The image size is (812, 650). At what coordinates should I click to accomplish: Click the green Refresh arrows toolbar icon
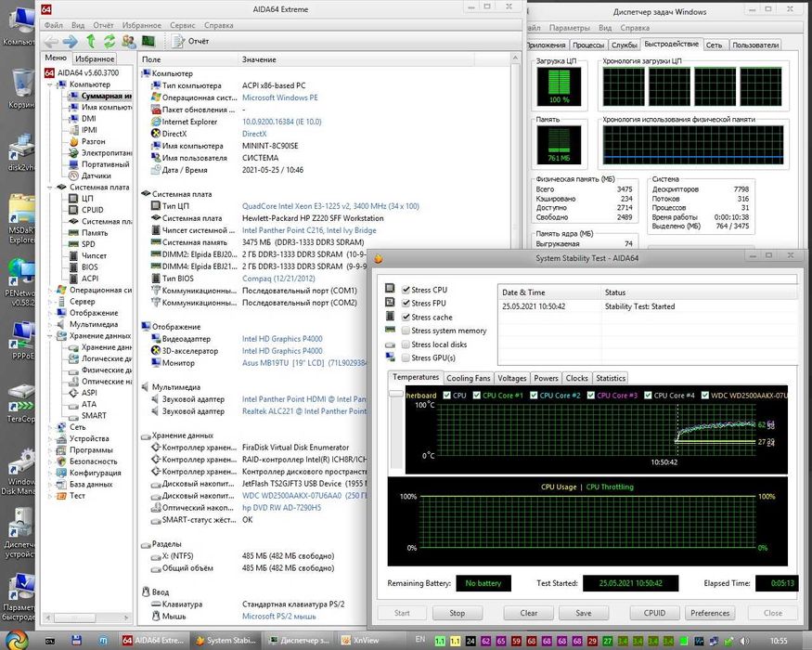pyautogui.click(x=109, y=42)
